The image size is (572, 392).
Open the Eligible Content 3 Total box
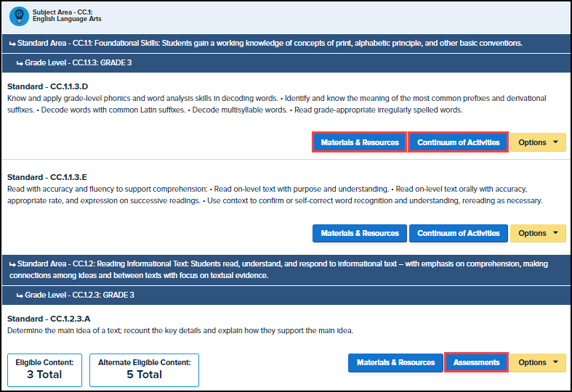(45, 369)
